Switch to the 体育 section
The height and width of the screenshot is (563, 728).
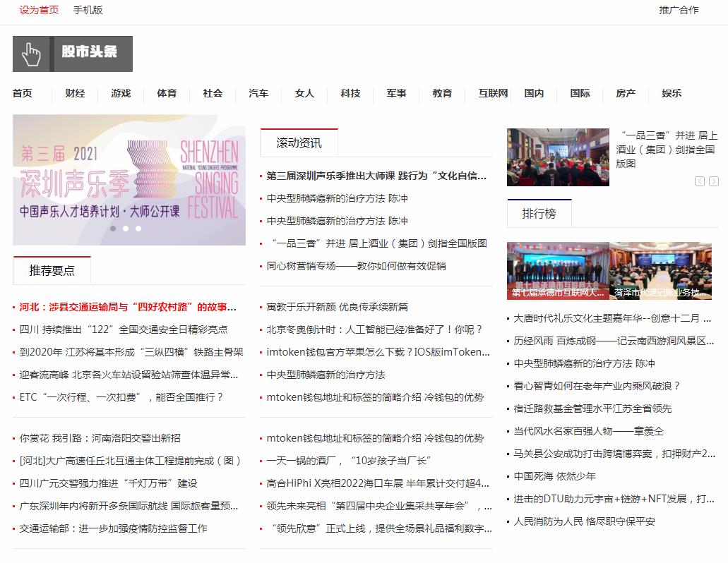click(167, 93)
